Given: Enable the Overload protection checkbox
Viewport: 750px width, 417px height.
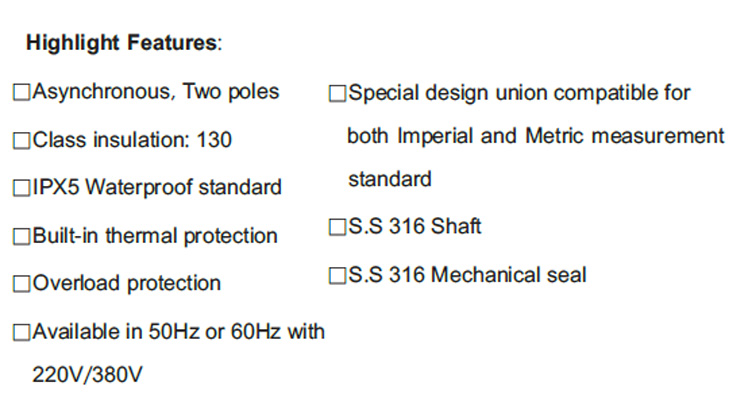Looking at the screenshot, I should (x=22, y=284).
